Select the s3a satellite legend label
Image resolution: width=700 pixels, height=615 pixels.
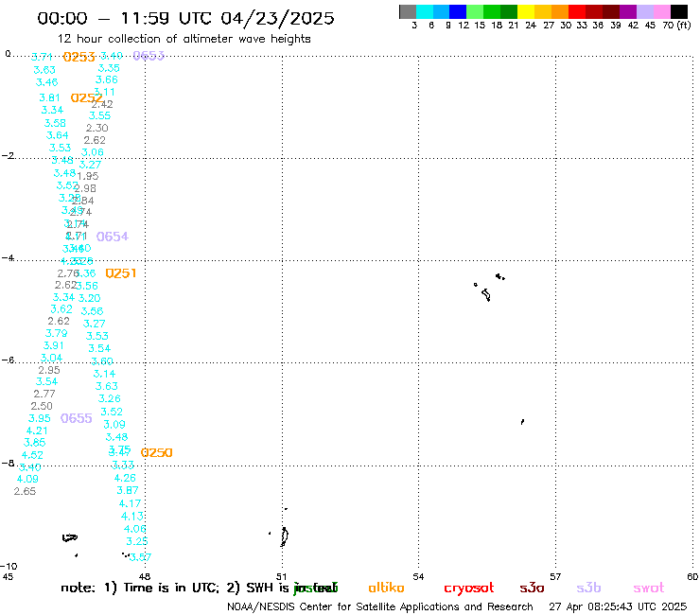point(532,588)
